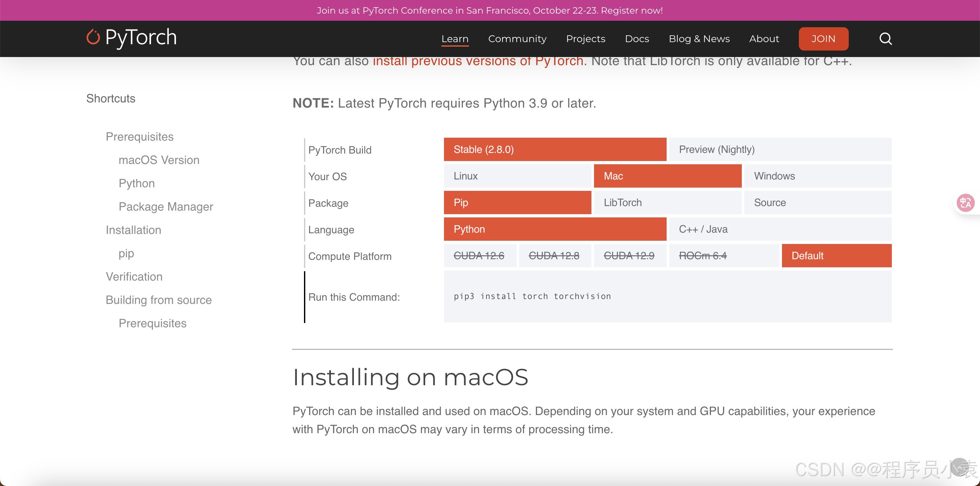Click the Installing on macOS heading
980x486 pixels.
click(x=411, y=377)
